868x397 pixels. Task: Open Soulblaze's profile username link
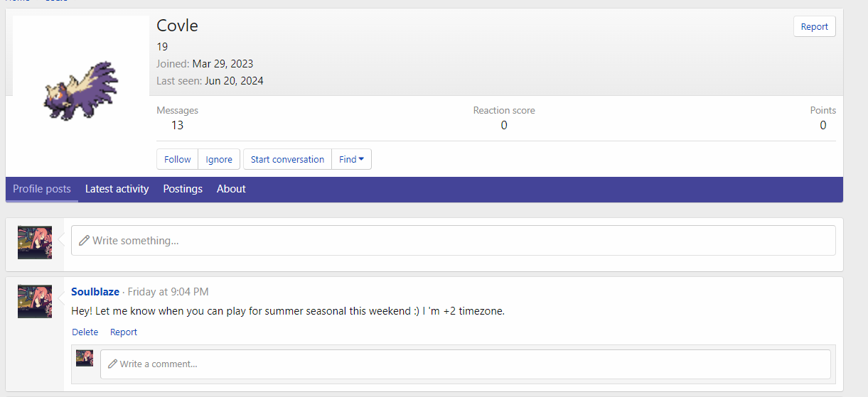[x=95, y=292]
